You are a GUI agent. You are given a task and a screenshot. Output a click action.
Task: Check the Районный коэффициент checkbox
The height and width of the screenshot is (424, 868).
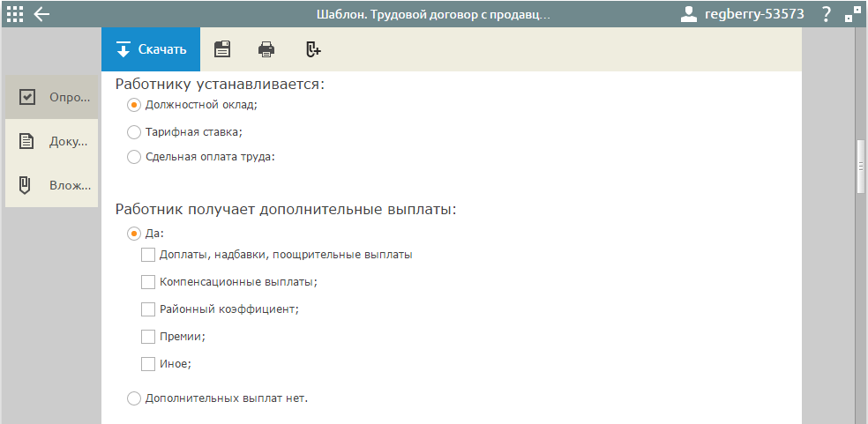(148, 309)
